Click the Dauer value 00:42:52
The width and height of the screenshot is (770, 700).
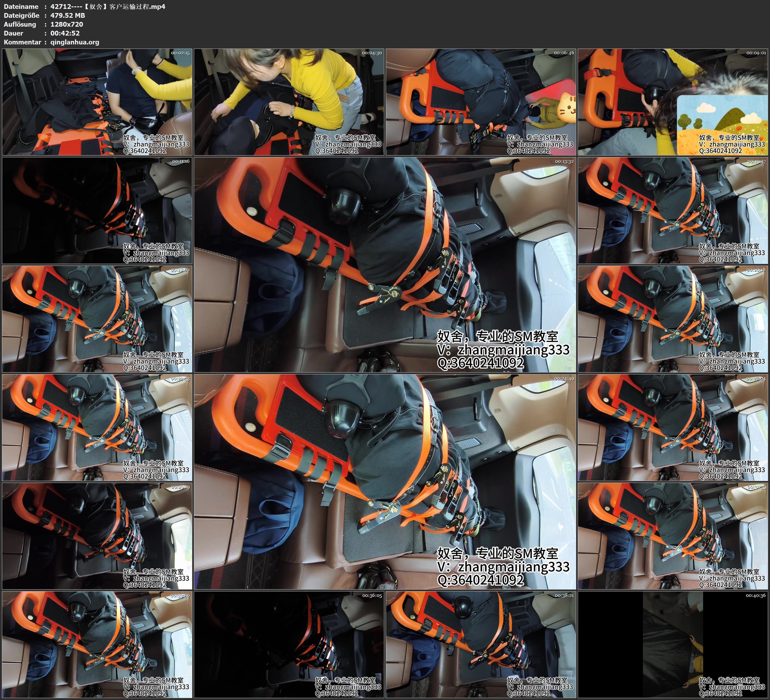coord(65,33)
